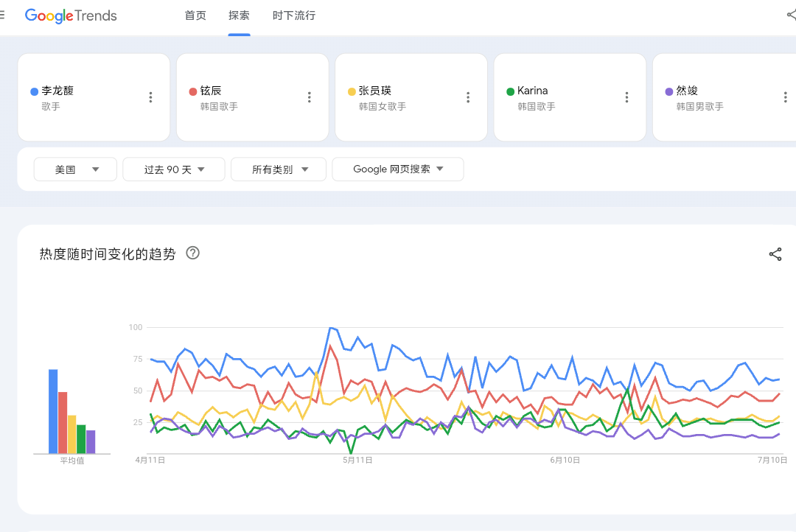
Task: Open more options for 李龙馥 term
Action: click(x=151, y=97)
